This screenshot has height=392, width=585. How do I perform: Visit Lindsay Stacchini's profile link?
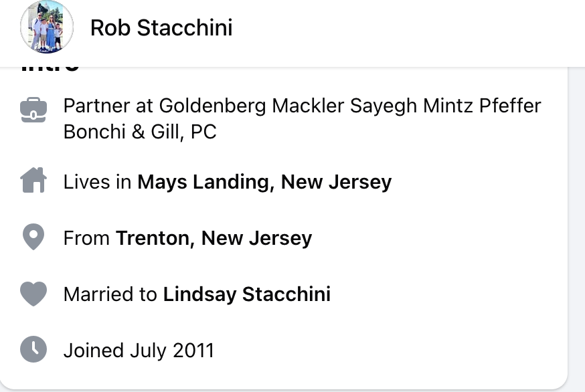tap(246, 294)
